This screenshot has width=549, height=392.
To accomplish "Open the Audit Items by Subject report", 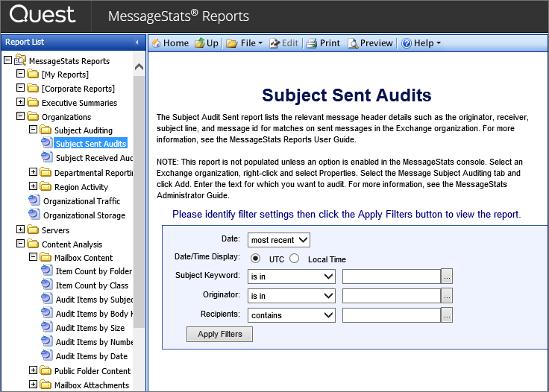I will (94, 300).
